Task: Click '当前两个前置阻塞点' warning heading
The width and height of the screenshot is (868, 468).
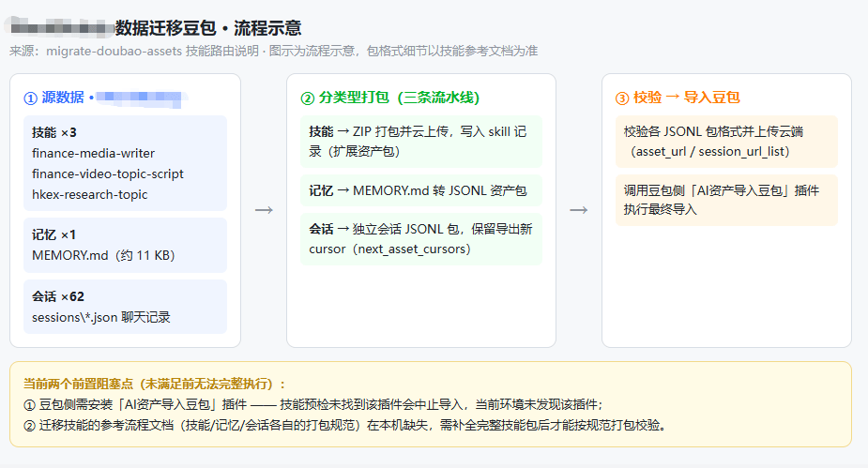Action: tap(155, 384)
